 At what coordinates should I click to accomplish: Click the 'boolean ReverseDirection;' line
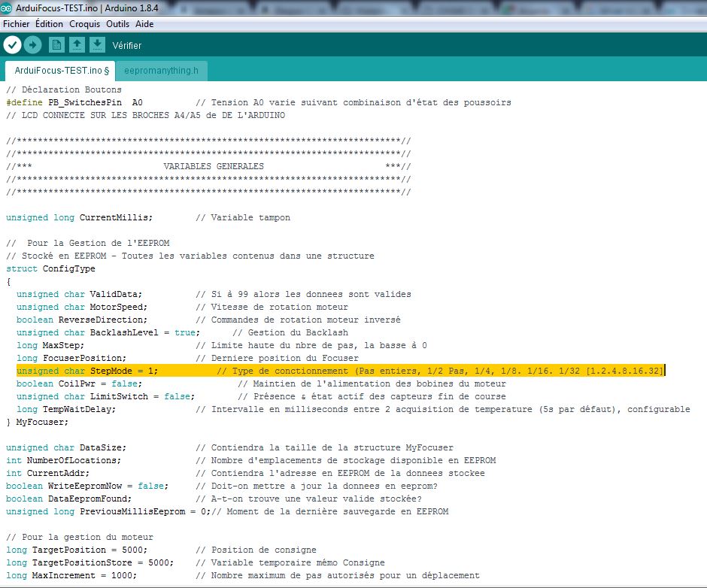82,320
